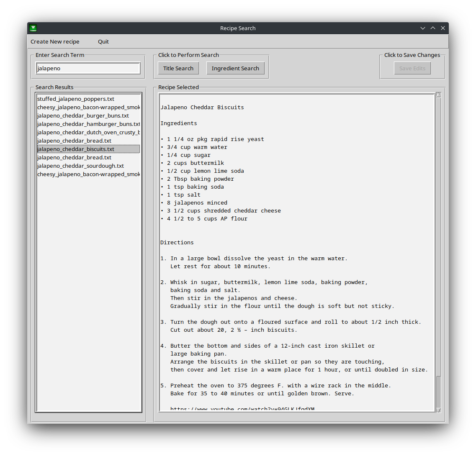Run a Title Search

[178, 68]
